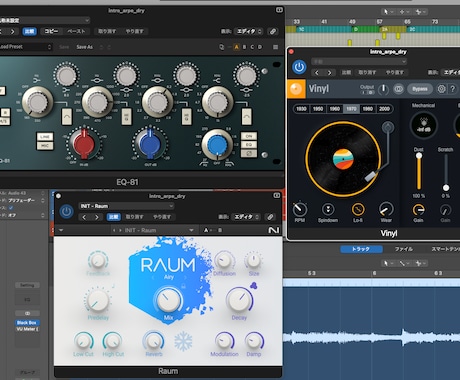Click the Wear knob in Vinyl
Image resolution: width=460 pixels, height=380 pixels.
(x=386, y=209)
